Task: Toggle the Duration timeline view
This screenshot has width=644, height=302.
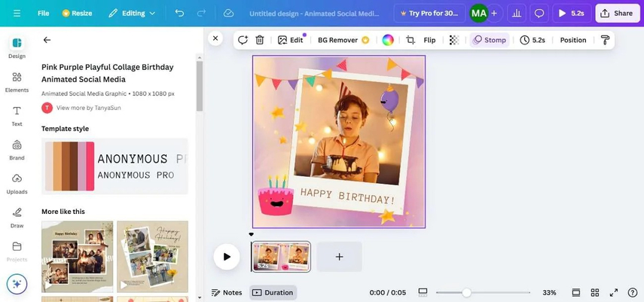Action: tap(273, 292)
